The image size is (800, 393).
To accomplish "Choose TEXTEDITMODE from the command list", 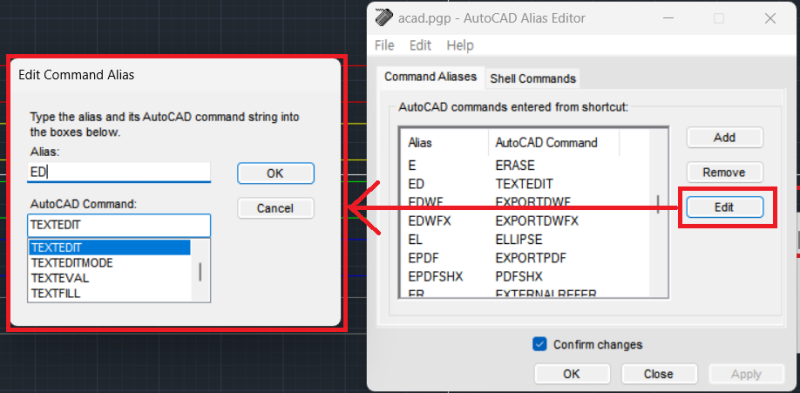I will tap(109, 263).
